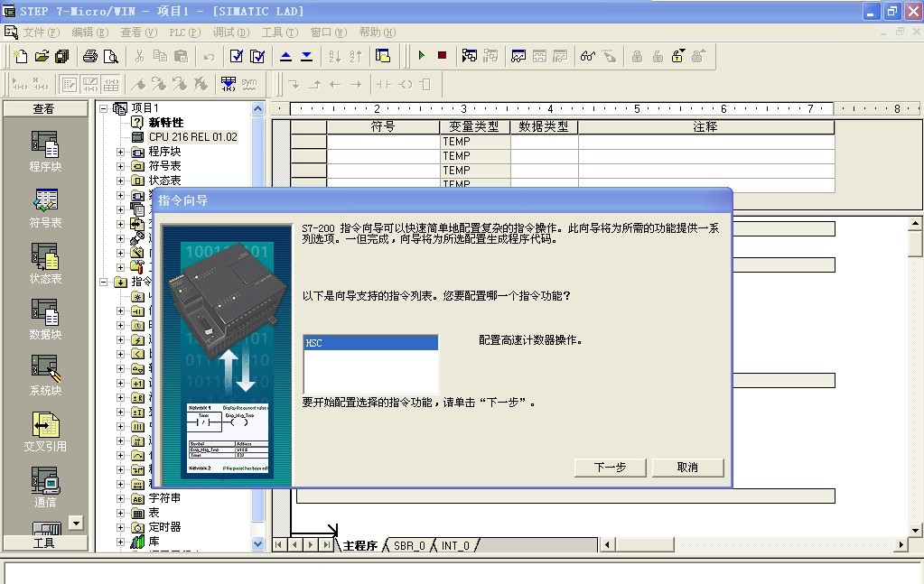Click the upload blue arrow icon
Screen dimensions: 924x584
click(285, 57)
